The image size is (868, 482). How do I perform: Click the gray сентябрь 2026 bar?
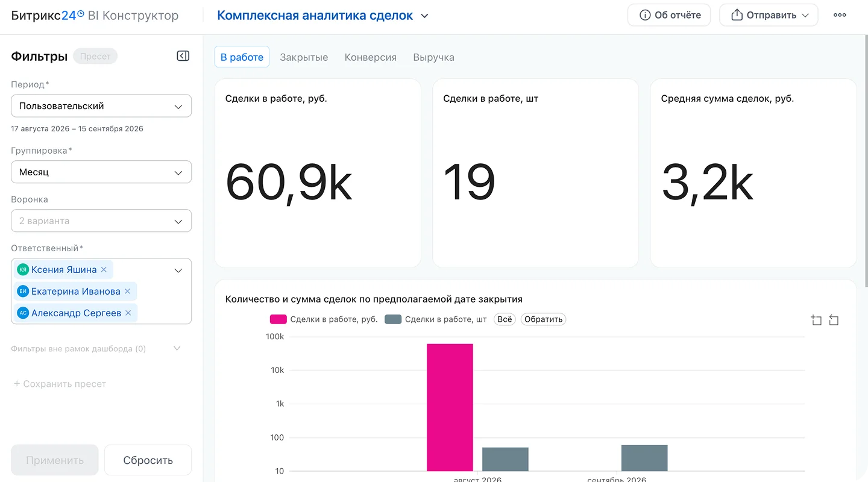[x=644, y=458]
